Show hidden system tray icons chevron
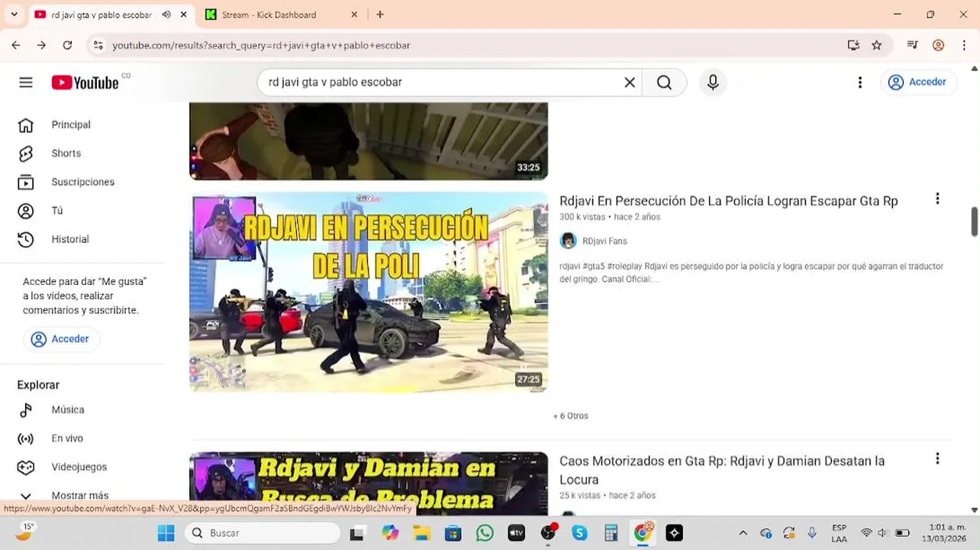980x550 pixels. coord(743,533)
